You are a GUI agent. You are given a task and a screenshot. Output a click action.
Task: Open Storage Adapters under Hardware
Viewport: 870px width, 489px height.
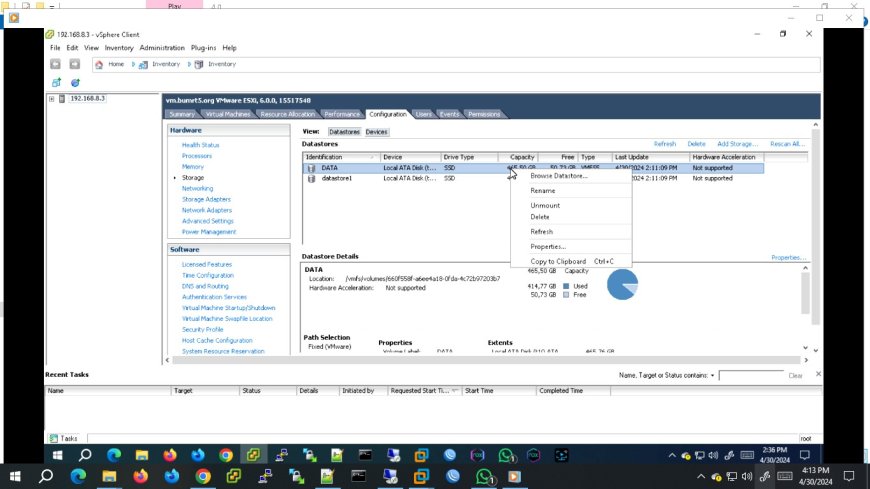pos(206,199)
